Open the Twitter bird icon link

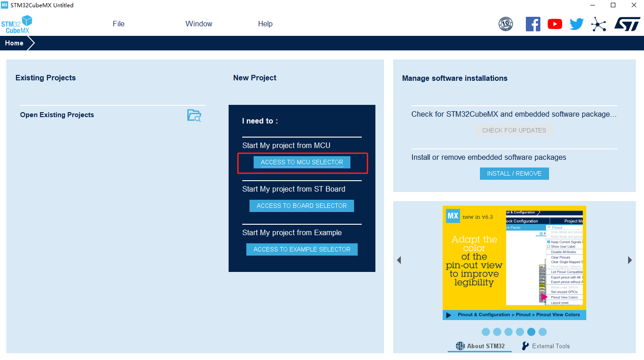click(576, 24)
